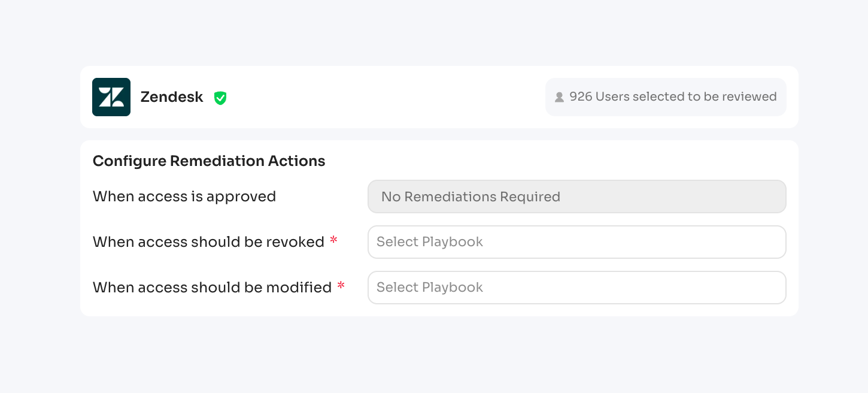Open the Select Playbook dropdown for revoked access
Screen dimensions: 868x393
tap(576, 242)
